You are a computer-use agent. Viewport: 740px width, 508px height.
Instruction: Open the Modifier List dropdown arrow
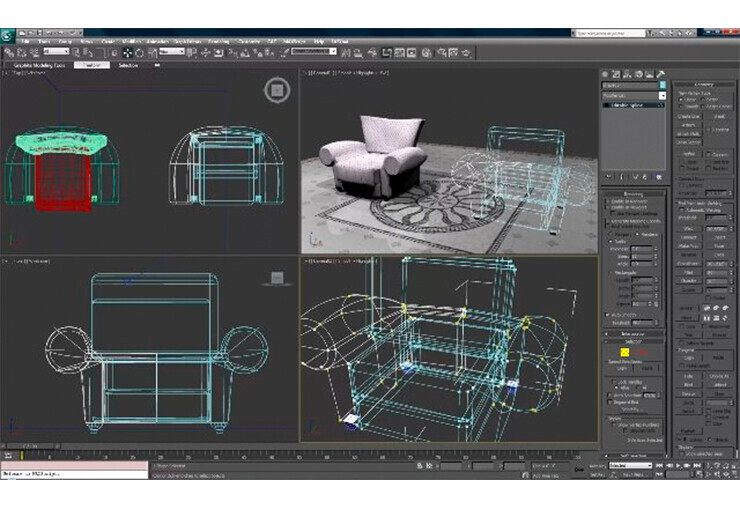click(663, 95)
